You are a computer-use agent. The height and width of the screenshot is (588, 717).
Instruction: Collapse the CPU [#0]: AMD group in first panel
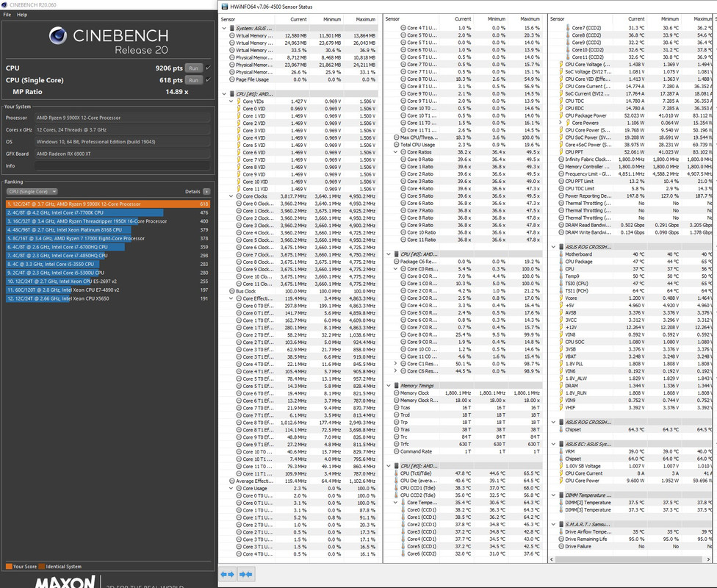coord(224,94)
